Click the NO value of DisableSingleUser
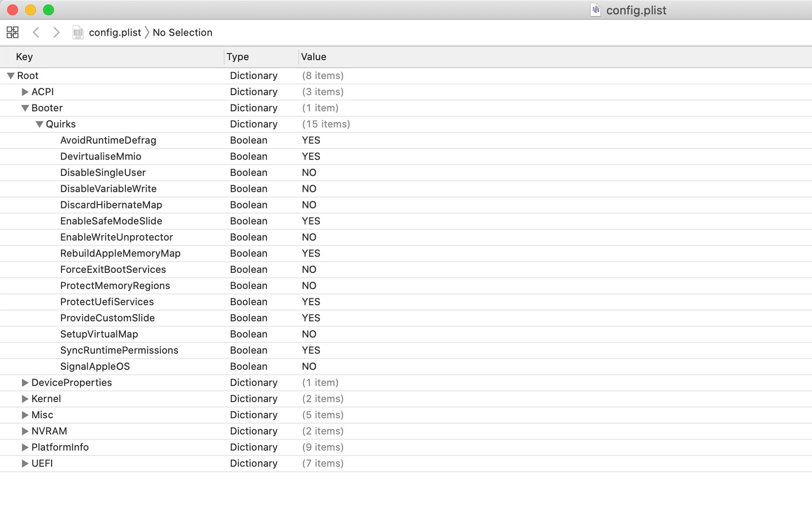Viewport: 812px width, 508px height. (309, 173)
